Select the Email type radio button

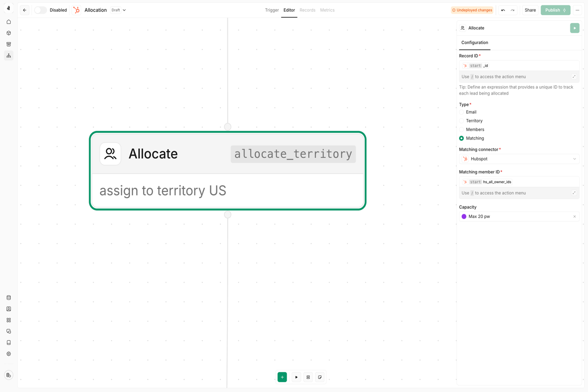pyautogui.click(x=462, y=112)
